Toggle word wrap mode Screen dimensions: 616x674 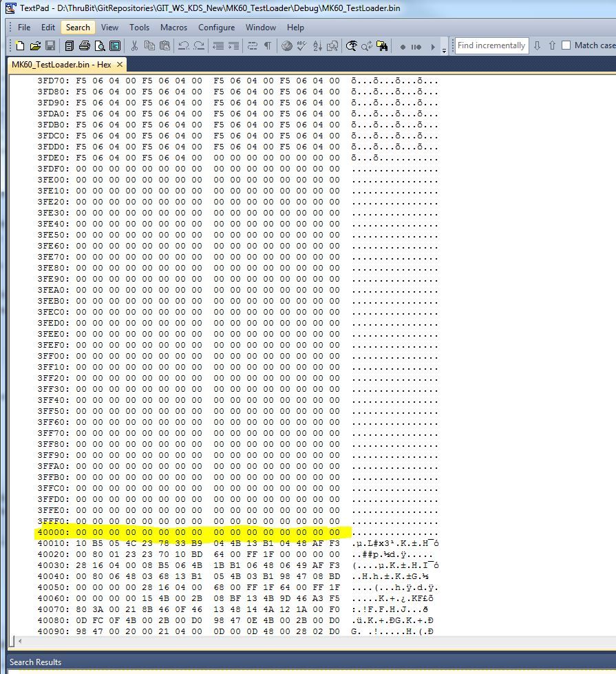[253, 46]
